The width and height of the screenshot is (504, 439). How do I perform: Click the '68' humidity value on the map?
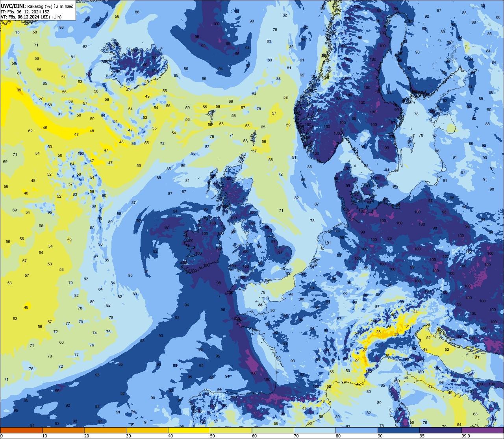475,414
